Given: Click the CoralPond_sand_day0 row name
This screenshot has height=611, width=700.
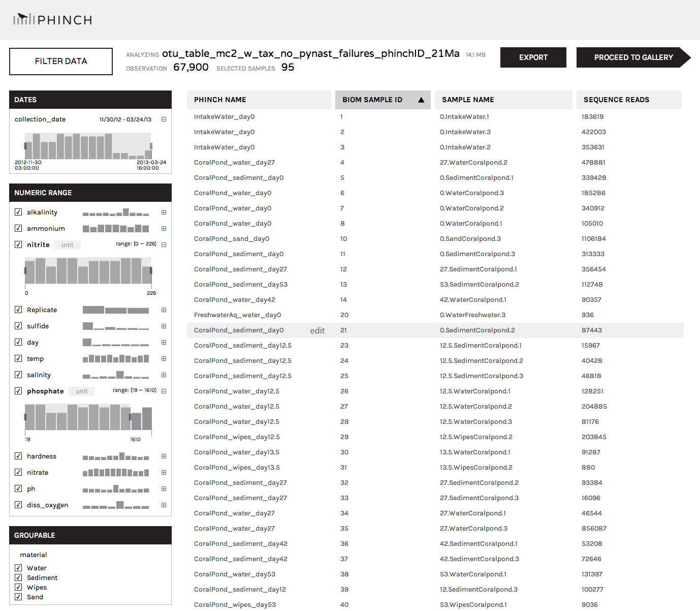Looking at the screenshot, I should pyautogui.click(x=232, y=239).
